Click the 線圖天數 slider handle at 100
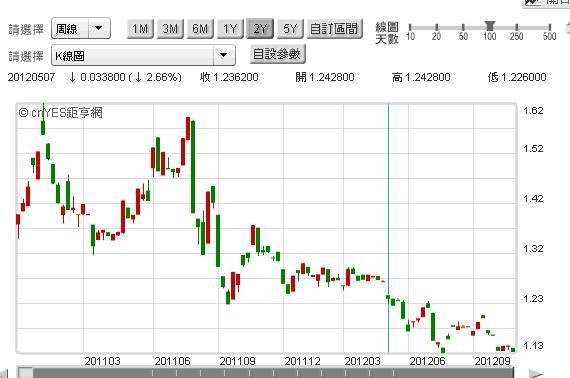The width and height of the screenshot is (570, 378). (490, 26)
